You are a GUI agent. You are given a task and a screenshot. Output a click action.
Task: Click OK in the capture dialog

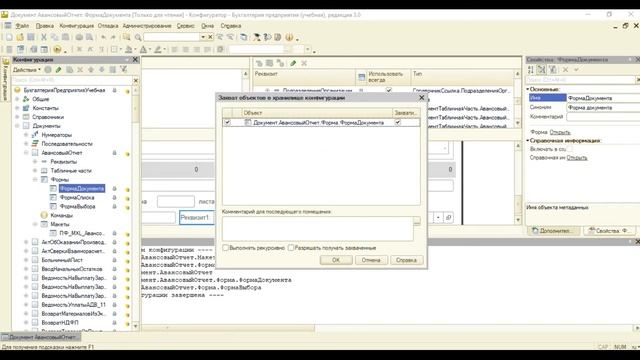336,260
